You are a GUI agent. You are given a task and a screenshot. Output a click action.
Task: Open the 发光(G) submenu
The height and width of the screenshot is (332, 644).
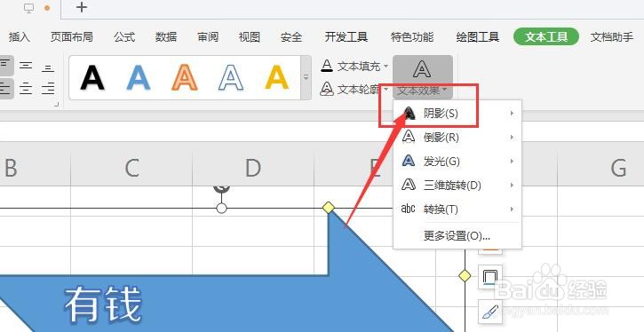pos(457,162)
